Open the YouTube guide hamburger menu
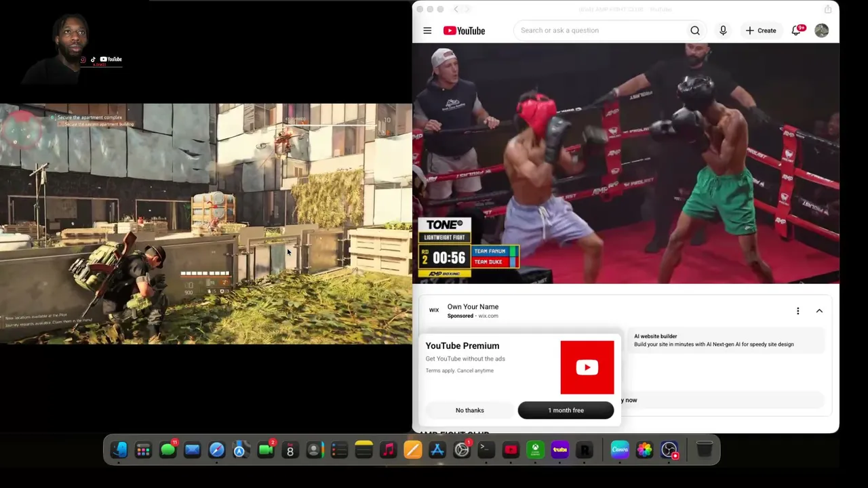The height and width of the screenshot is (488, 868). [x=427, y=30]
